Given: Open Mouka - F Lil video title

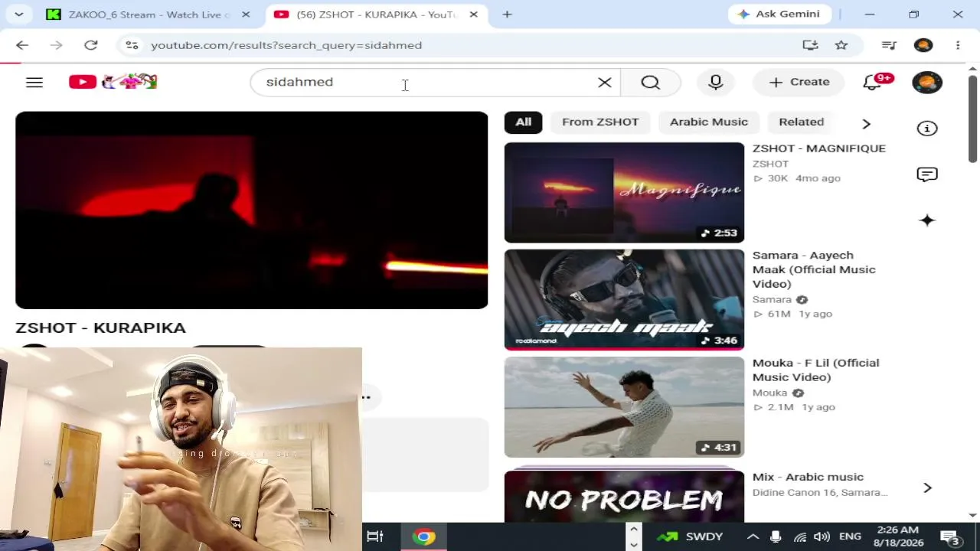Looking at the screenshot, I should [815, 370].
